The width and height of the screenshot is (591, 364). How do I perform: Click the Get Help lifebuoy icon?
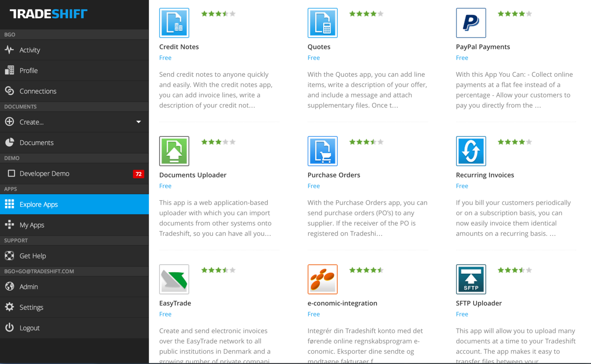pyautogui.click(x=9, y=256)
